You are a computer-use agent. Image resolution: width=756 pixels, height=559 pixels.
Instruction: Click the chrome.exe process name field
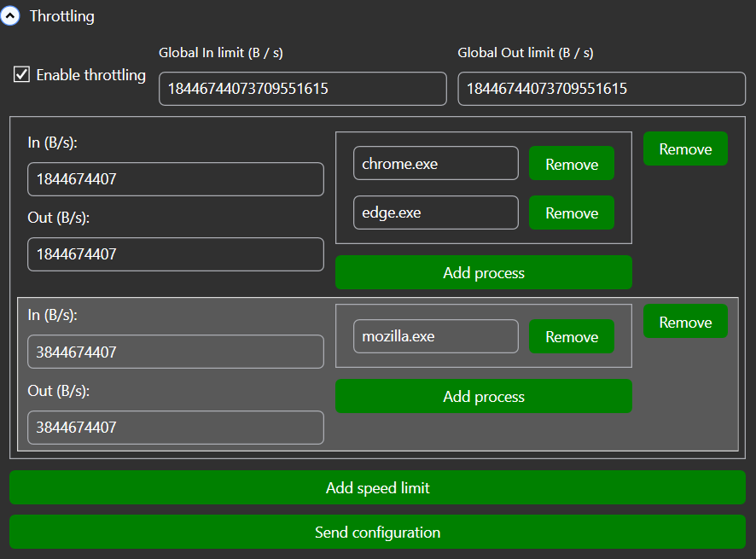pyautogui.click(x=435, y=164)
